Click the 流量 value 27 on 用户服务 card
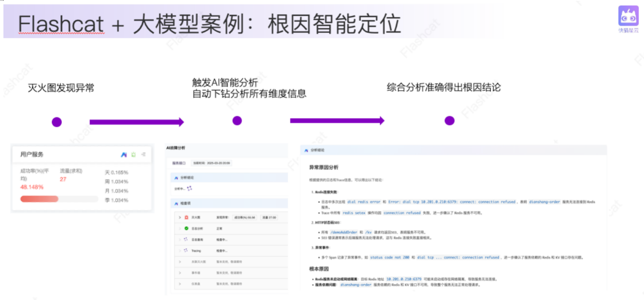This screenshot has height=300, width=644. [63, 179]
